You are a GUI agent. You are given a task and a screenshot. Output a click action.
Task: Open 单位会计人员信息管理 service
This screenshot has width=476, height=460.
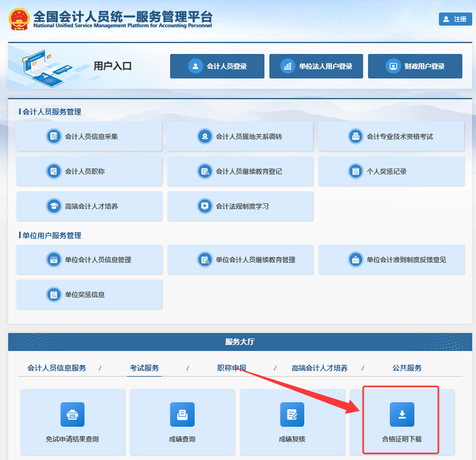pyautogui.click(x=89, y=259)
